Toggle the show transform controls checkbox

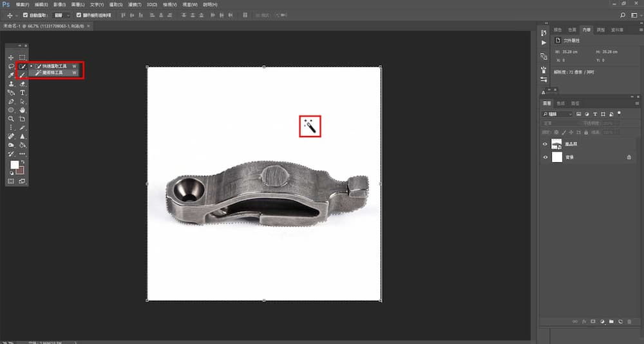(x=79, y=15)
